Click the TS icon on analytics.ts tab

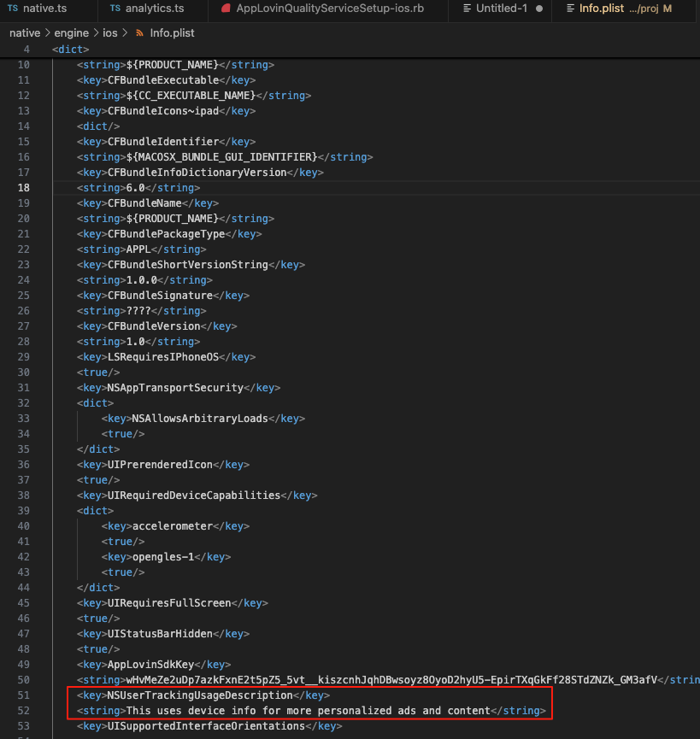115,9
